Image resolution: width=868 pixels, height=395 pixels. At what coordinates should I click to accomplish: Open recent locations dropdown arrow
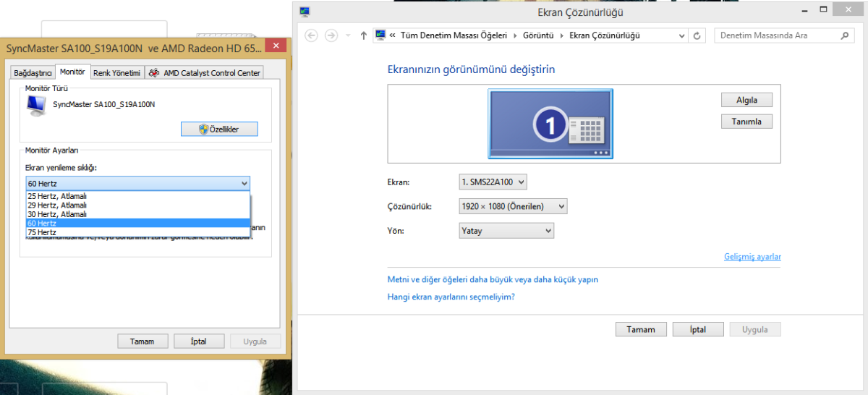click(x=348, y=35)
